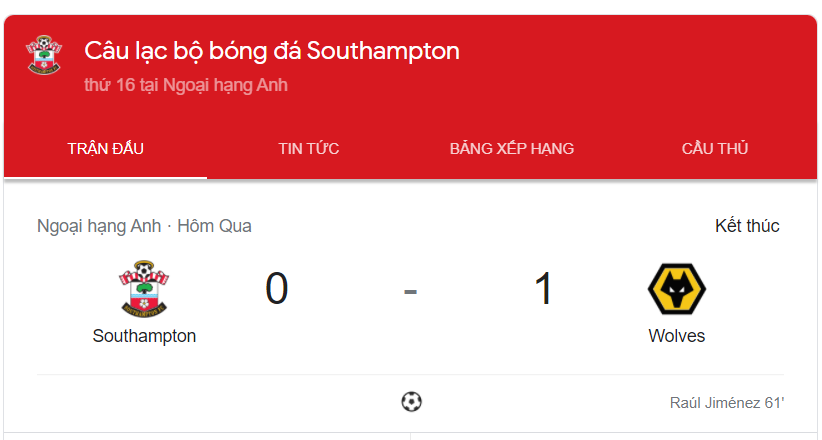822x440 pixels.
Task: Click the Kết thúc match status text
Action: (747, 226)
